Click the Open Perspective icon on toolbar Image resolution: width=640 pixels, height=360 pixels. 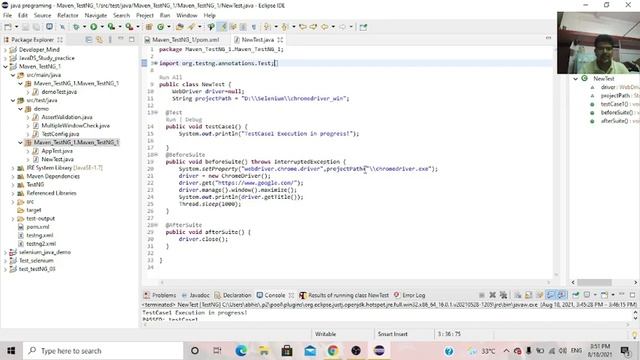[x=363, y=27]
